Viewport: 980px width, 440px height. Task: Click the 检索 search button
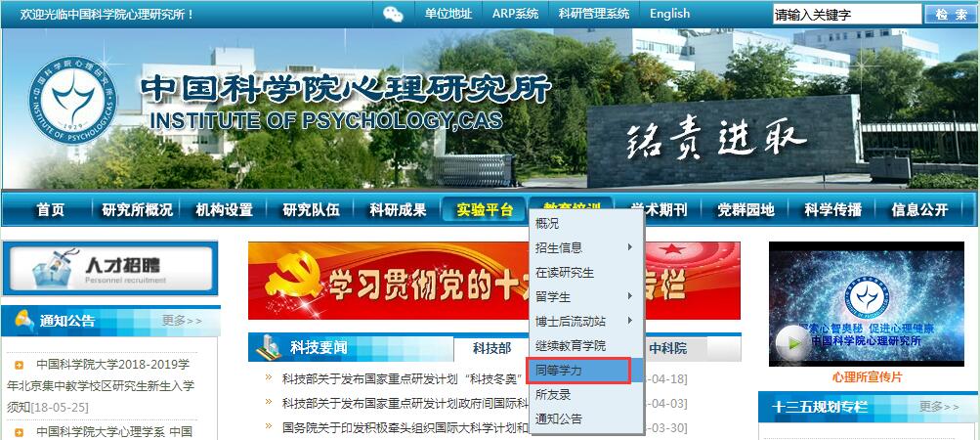point(951,14)
